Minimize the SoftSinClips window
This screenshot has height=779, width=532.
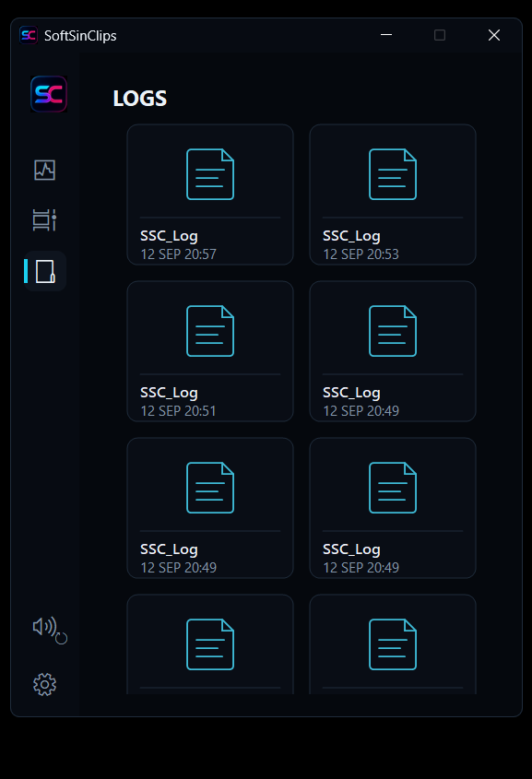386,35
